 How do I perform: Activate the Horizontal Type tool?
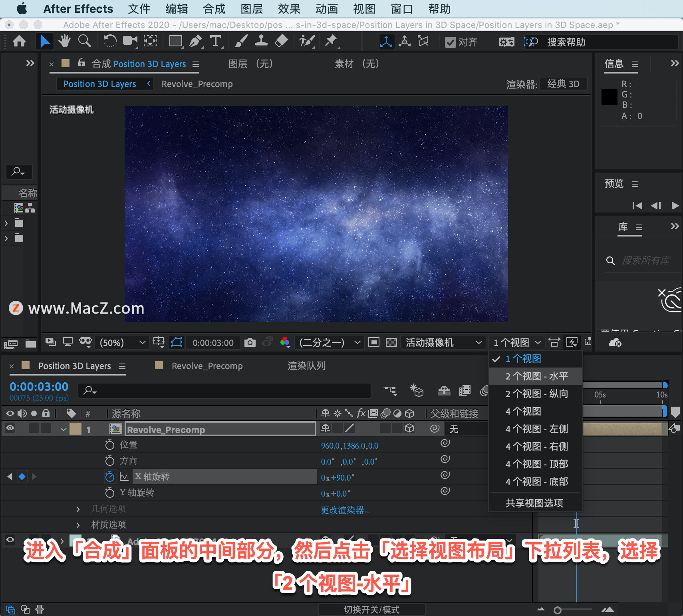(x=216, y=41)
